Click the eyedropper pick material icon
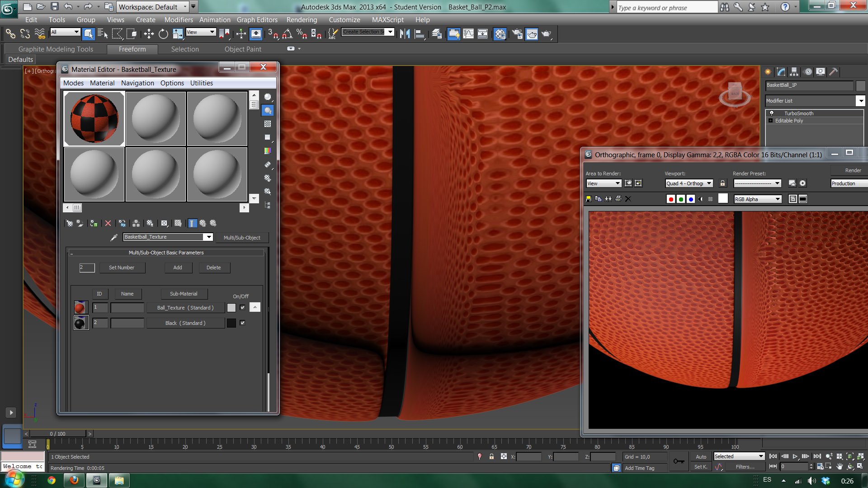 click(x=114, y=237)
